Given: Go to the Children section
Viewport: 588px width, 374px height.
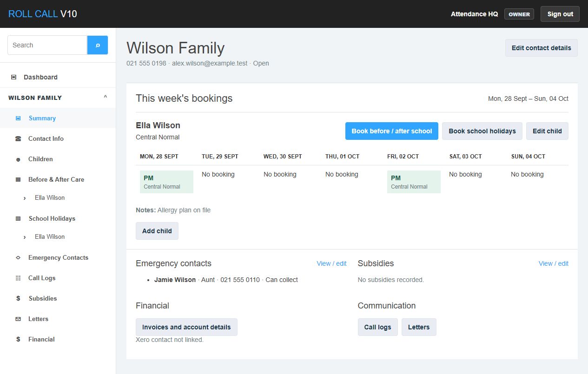Looking at the screenshot, I should tap(58, 159).
